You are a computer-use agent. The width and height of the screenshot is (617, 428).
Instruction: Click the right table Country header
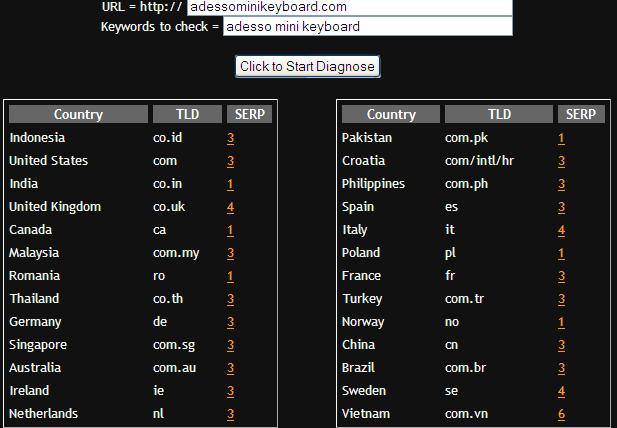coord(391,114)
